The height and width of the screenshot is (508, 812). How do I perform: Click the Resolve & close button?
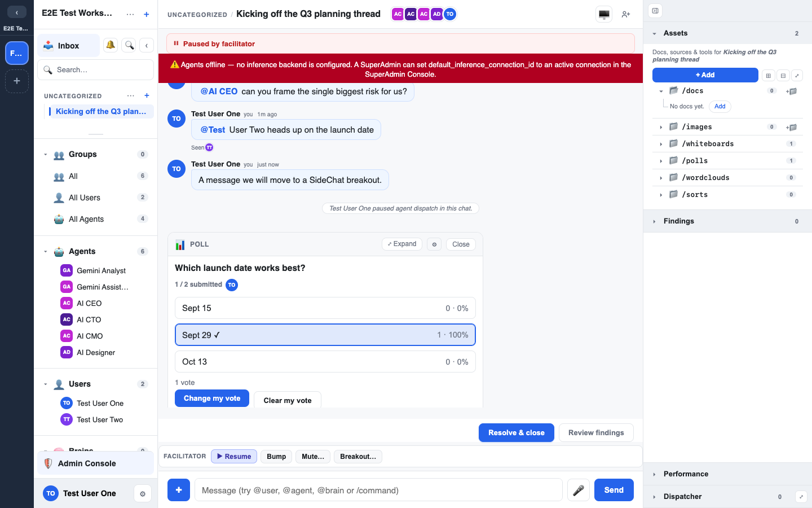point(517,433)
